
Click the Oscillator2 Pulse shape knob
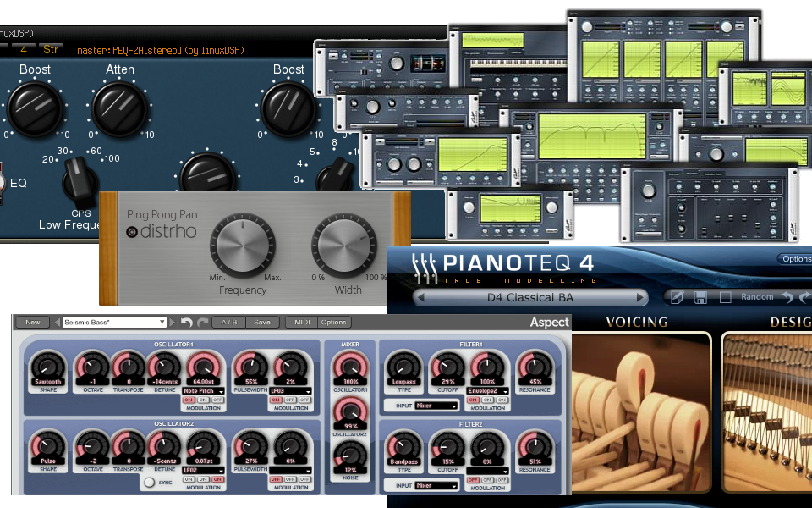point(47,446)
